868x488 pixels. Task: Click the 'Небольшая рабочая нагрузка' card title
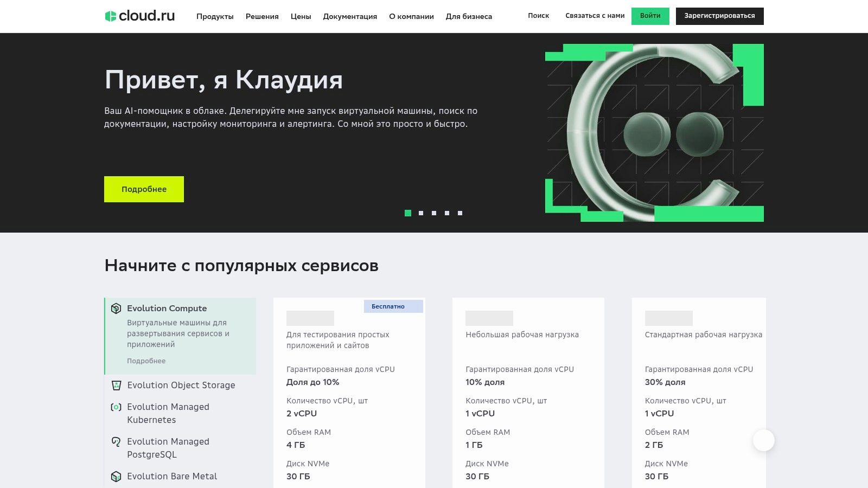(x=522, y=335)
